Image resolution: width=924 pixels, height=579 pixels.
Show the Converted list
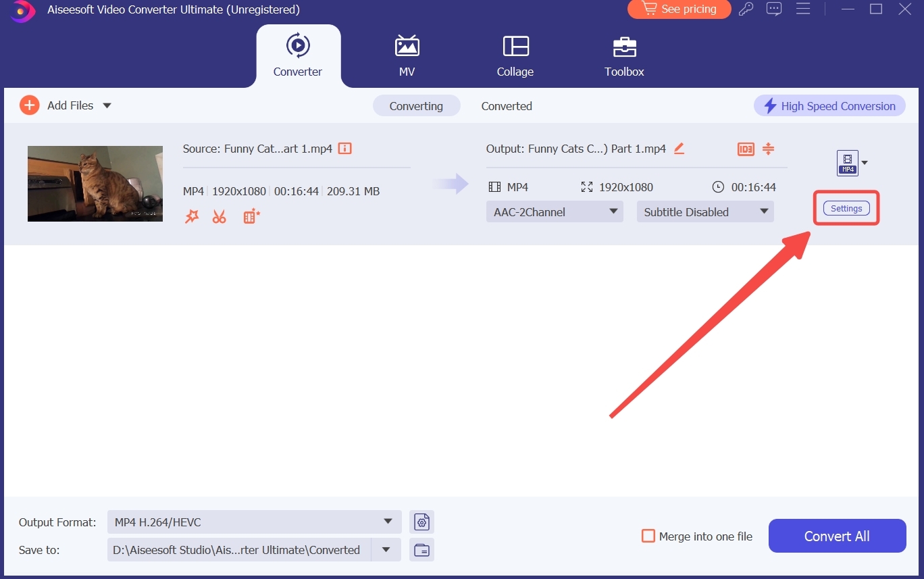[507, 105]
